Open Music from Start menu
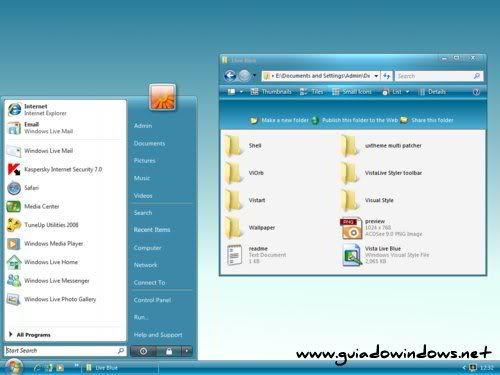The height and width of the screenshot is (375, 500). tap(142, 178)
